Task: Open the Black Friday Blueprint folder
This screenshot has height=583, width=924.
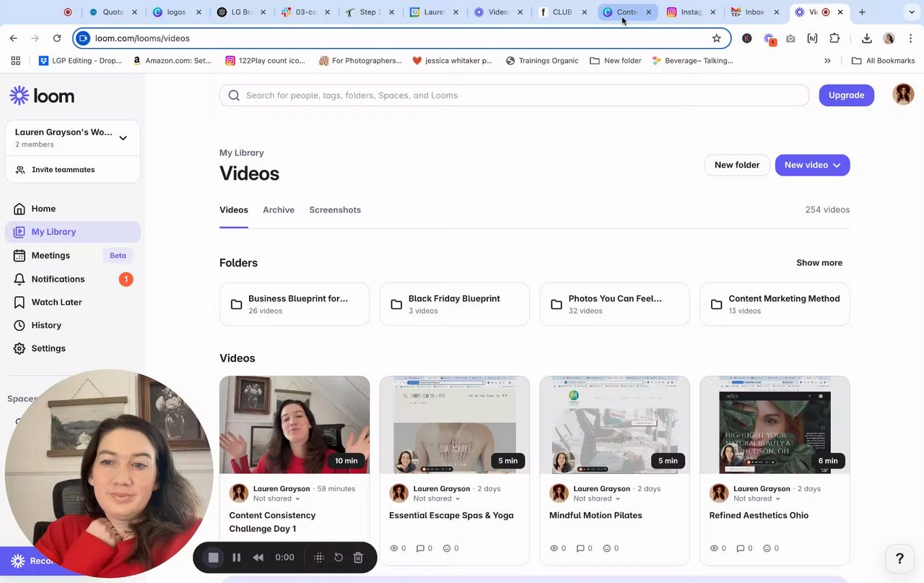Action: 455,304
